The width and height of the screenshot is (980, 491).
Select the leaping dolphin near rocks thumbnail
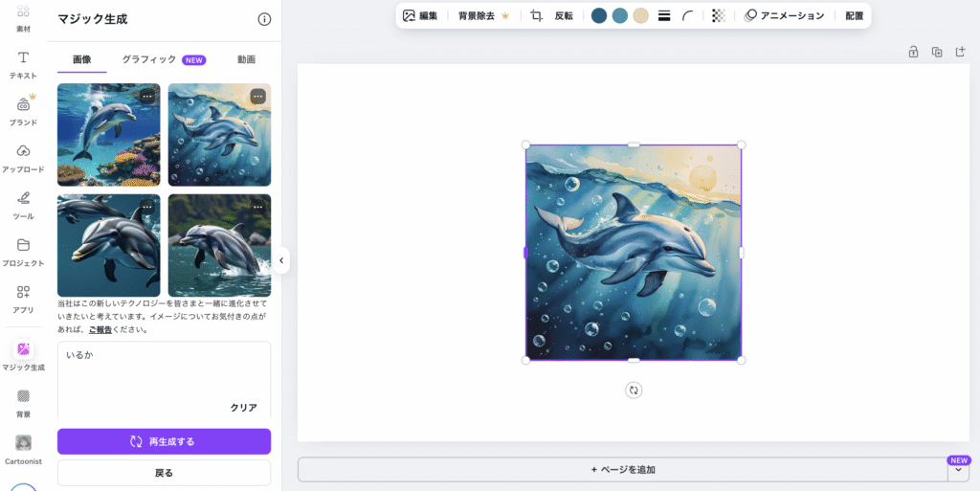pyautogui.click(x=219, y=245)
